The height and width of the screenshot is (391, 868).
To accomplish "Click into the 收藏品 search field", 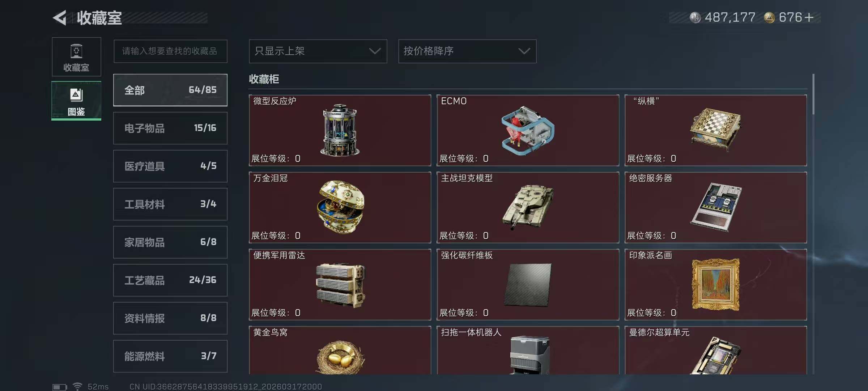I will click(170, 51).
